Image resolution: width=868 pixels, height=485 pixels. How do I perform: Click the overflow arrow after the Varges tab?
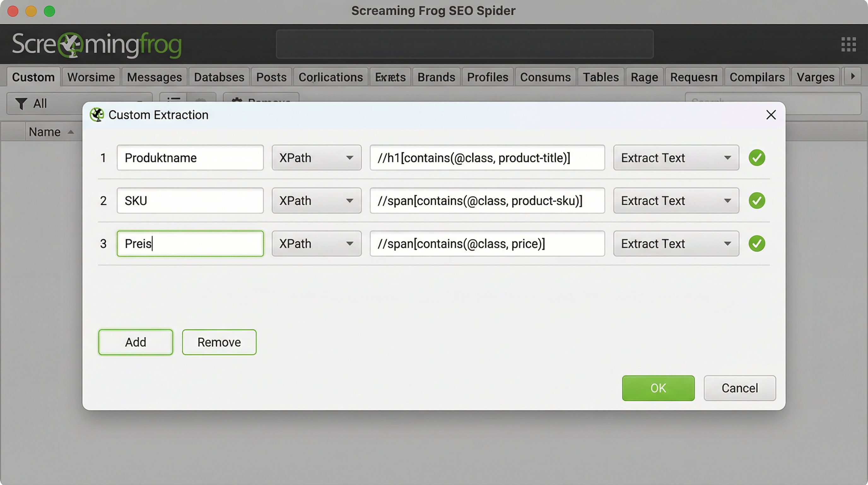[x=853, y=76]
